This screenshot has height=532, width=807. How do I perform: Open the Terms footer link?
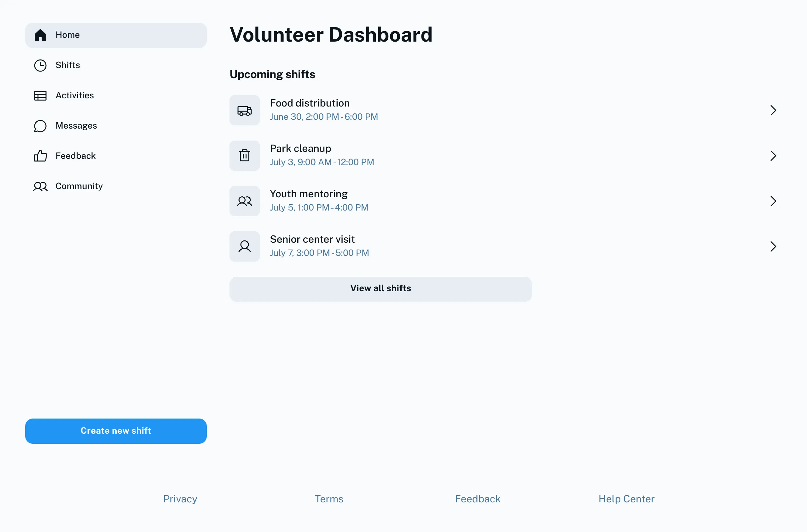(329, 499)
